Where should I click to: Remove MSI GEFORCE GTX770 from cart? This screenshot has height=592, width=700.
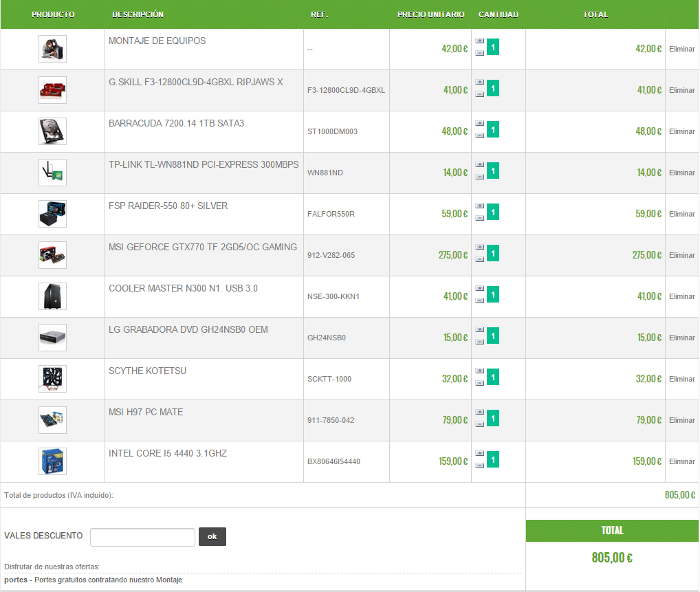tap(681, 255)
